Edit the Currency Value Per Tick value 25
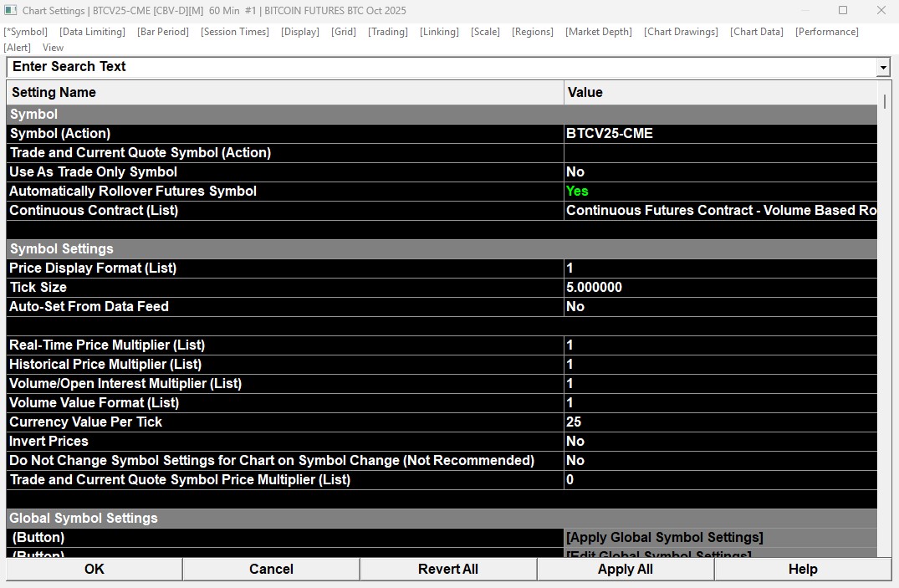Viewport: 899px width, 588px height. click(x=721, y=422)
